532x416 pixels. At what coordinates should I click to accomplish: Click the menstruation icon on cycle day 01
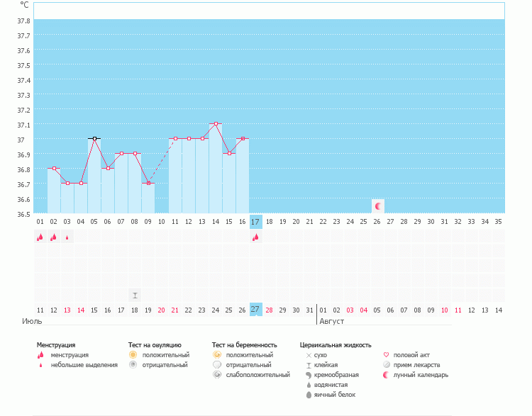pyautogui.click(x=40, y=237)
